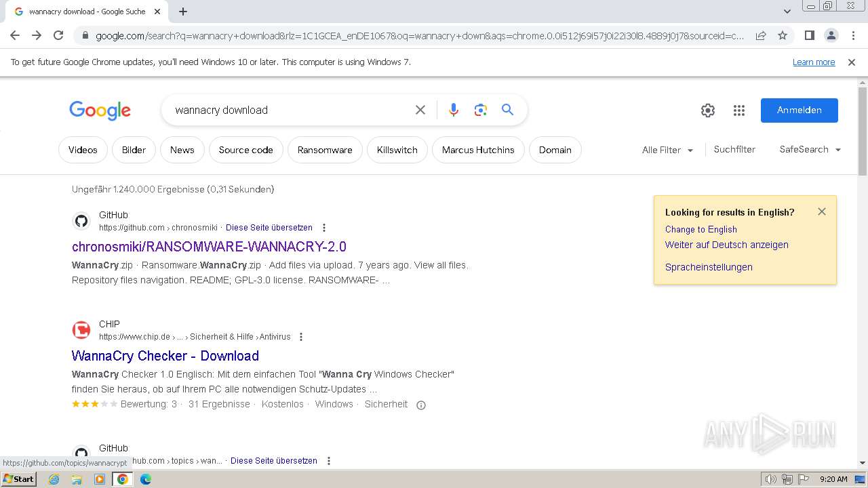Click the page vertical scrollbar
Image resolution: width=868 pixels, height=488 pixels.
[x=863, y=130]
